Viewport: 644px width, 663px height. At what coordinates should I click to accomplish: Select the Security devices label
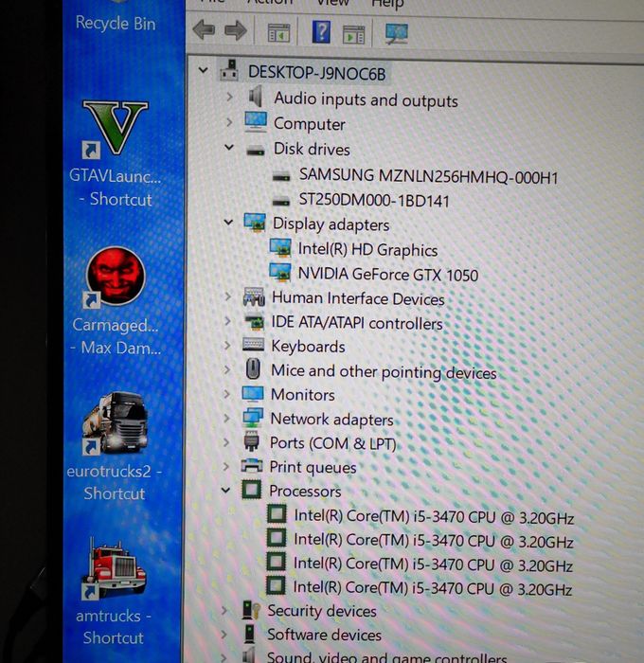click(x=322, y=611)
